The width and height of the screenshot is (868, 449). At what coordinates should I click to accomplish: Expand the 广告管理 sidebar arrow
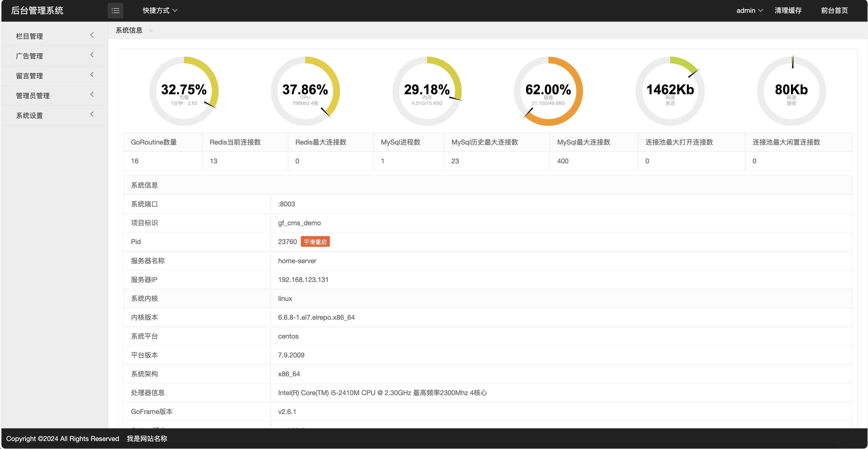pos(92,55)
